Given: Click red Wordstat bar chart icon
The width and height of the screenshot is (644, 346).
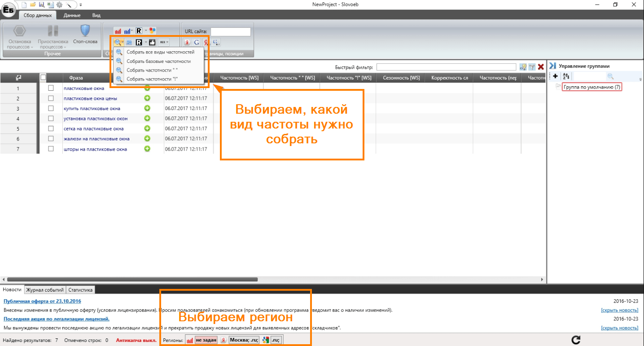Looking at the screenshot, I should (118, 31).
